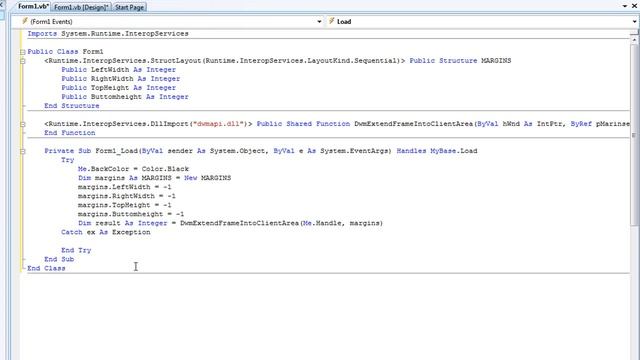Click the vertical scrollbar thumb
The width and height of the screenshot is (640, 360).
point(634,135)
